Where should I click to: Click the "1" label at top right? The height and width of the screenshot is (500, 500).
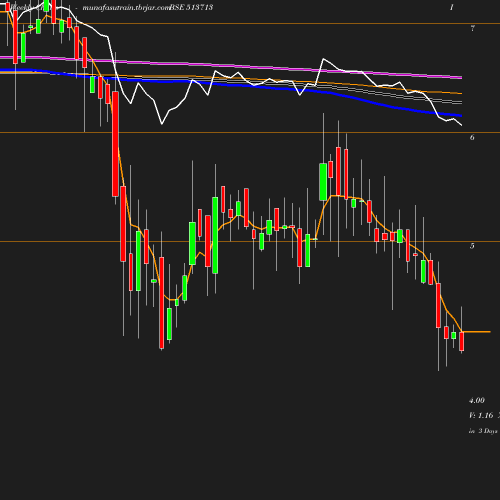(x=452, y=7)
